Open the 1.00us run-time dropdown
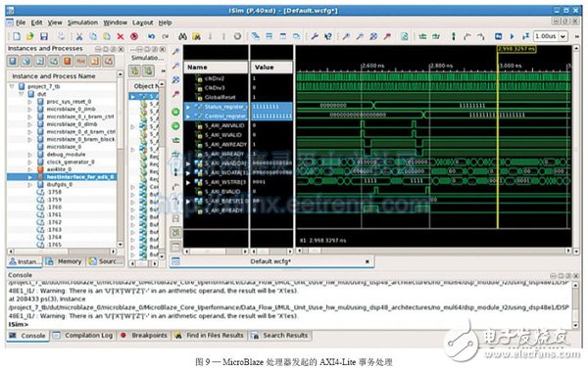The height and width of the screenshot is (370, 588). [563, 36]
